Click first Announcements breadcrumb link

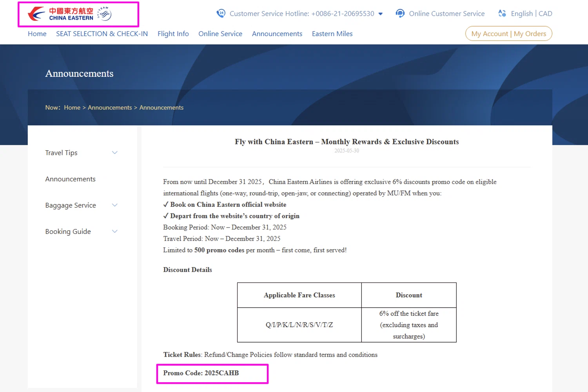pyautogui.click(x=110, y=108)
